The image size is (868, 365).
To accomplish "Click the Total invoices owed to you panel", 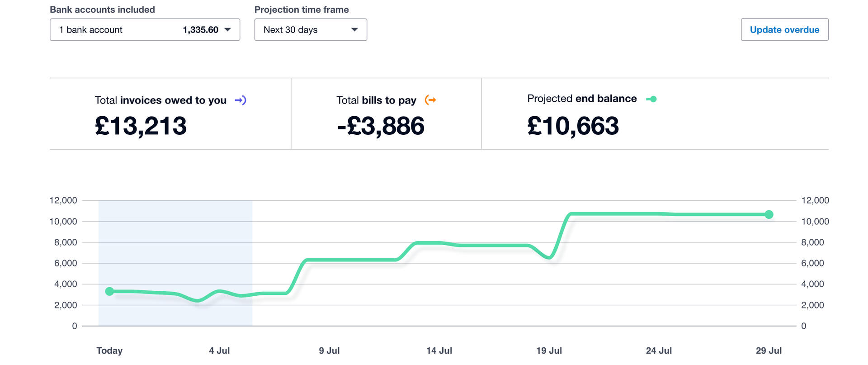I will (170, 114).
